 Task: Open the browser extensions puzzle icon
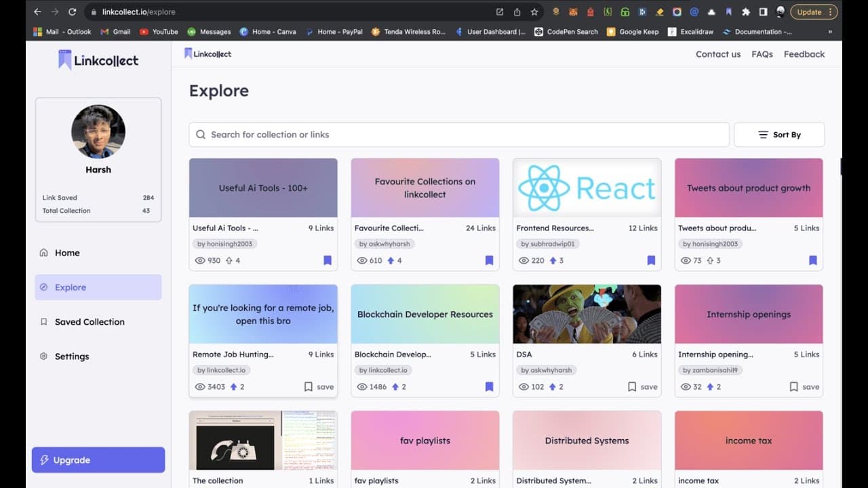coord(746,12)
